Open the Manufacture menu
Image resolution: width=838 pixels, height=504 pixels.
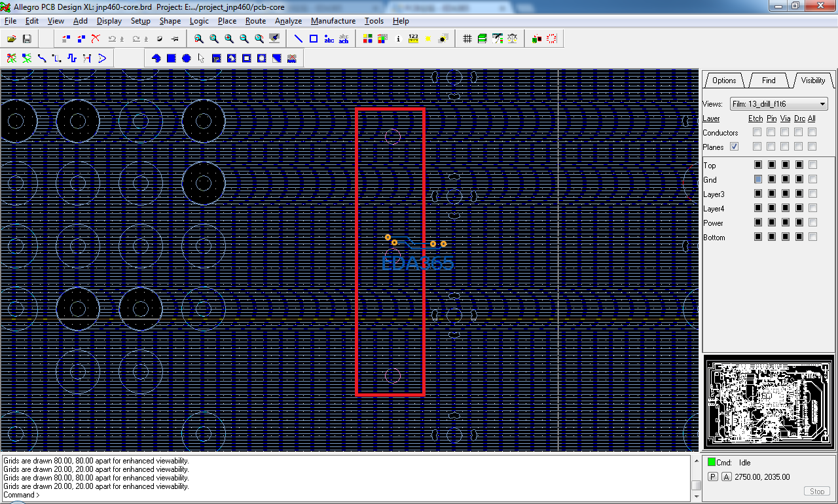pyautogui.click(x=333, y=21)
